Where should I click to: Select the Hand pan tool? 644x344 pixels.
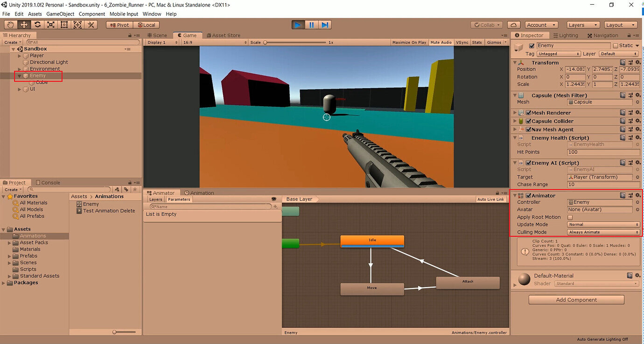coord(10,24)
